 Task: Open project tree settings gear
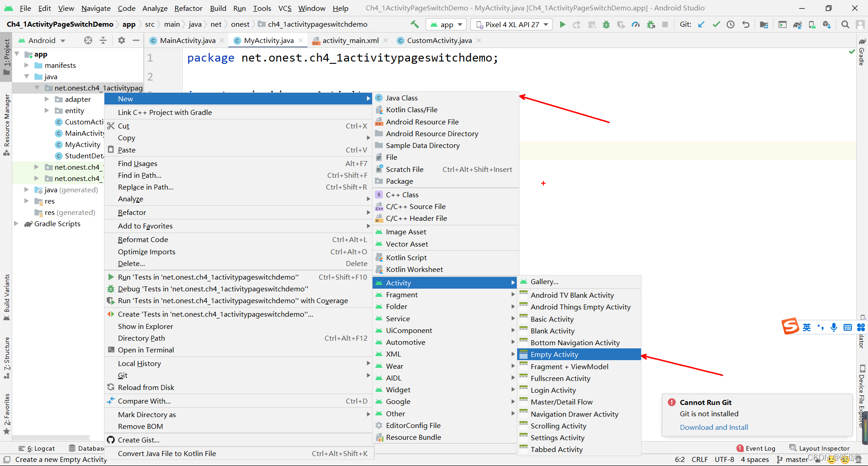point(121,40)
